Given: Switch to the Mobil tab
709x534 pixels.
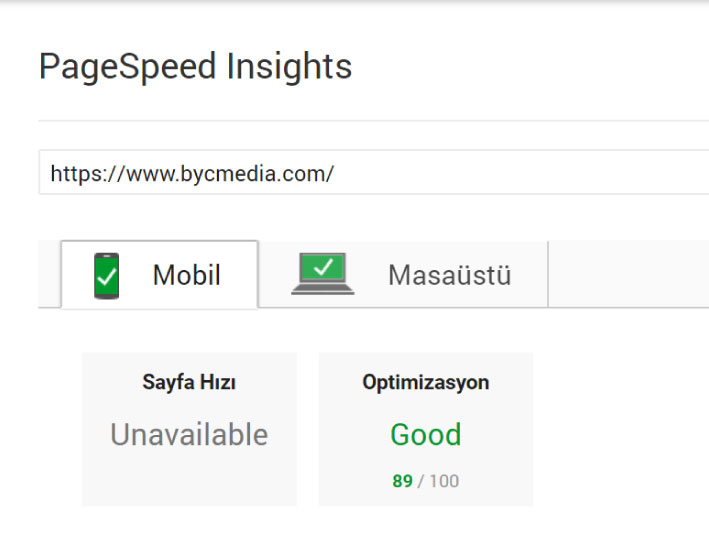Looking at the screenshot, I should tap(160, 274).
